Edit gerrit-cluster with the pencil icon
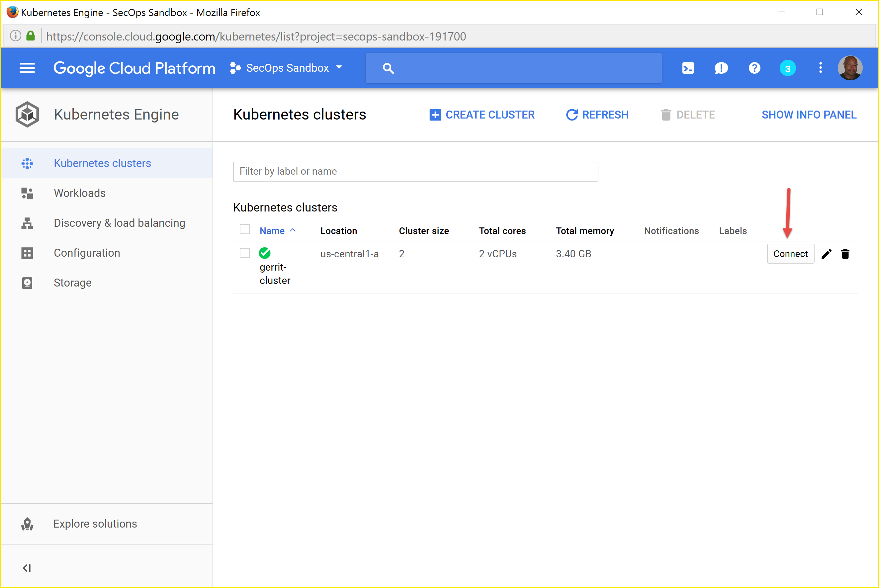 pyautogui.click(x=827, y=254)
